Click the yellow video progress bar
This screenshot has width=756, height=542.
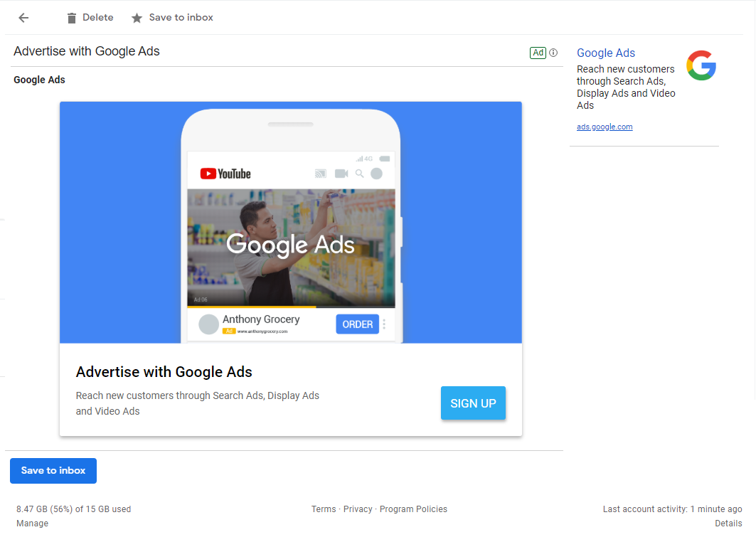(x=251, y=307)
